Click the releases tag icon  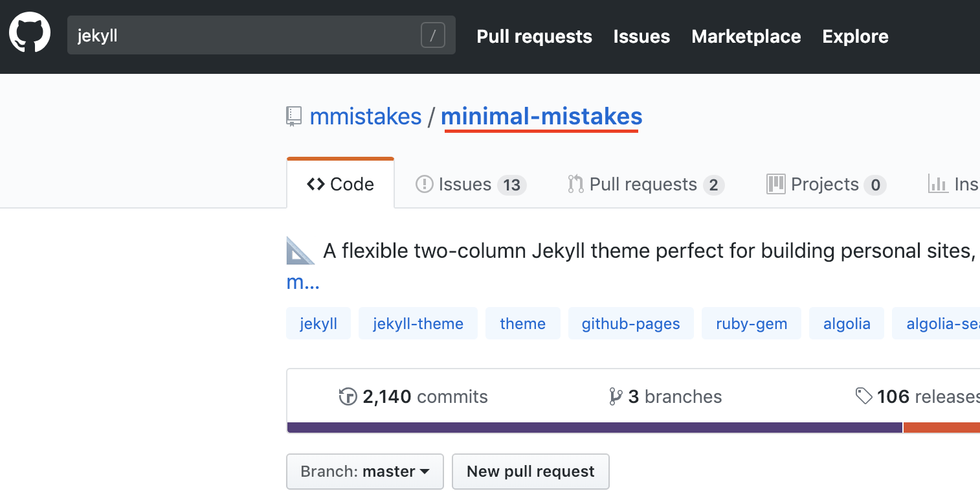click(863, 396)
